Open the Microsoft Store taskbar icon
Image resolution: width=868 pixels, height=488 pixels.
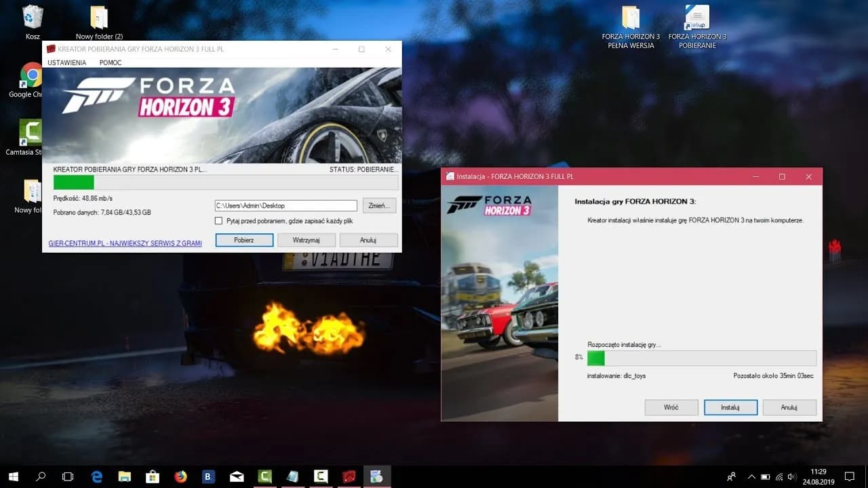[x=152, y=476]
